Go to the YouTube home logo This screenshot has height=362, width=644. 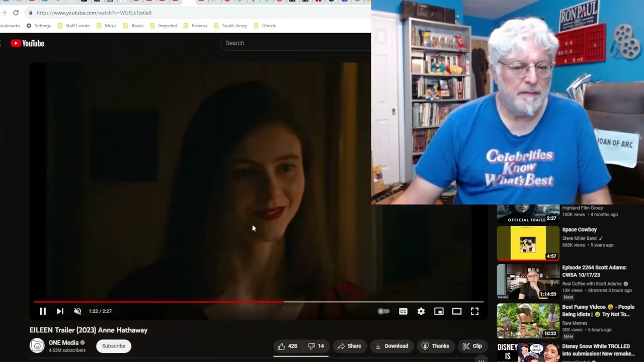[27, 43]
